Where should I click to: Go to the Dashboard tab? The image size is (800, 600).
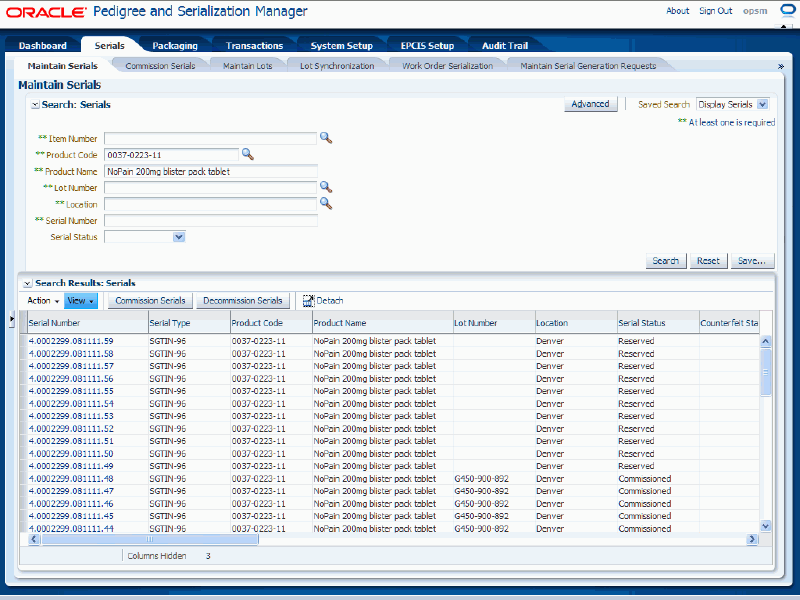pos(42,45)
